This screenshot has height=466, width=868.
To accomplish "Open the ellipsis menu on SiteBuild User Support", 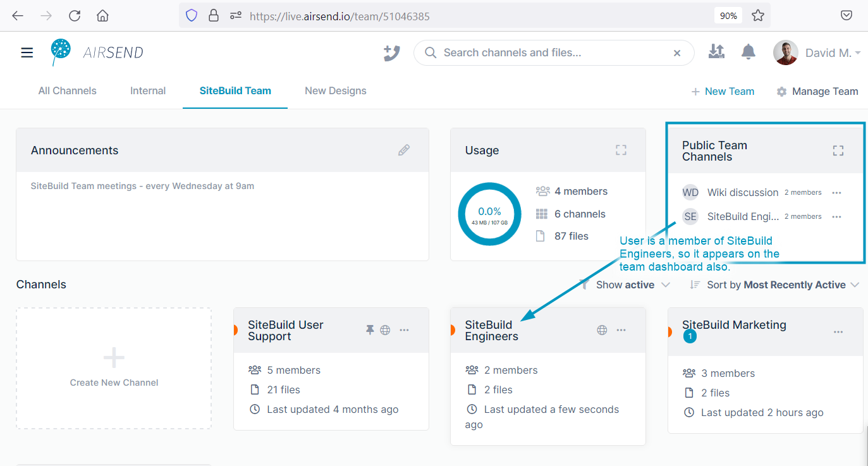I will tap(405, 329).
